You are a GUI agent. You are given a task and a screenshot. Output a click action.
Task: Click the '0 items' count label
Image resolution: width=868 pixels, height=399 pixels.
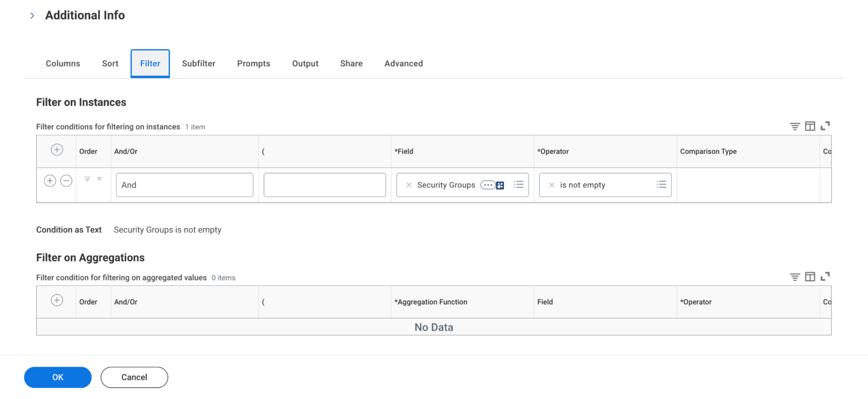tap(224, 278)
